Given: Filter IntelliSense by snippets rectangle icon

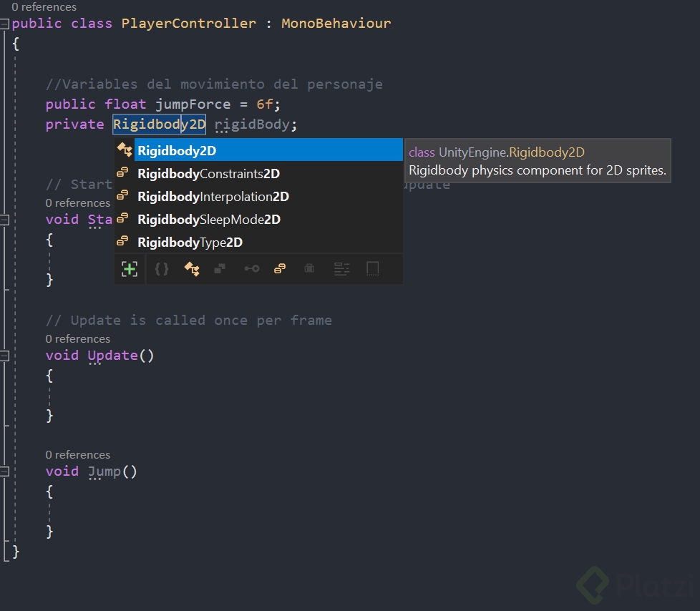Looking at the screenshot, I should coord(373,269).
